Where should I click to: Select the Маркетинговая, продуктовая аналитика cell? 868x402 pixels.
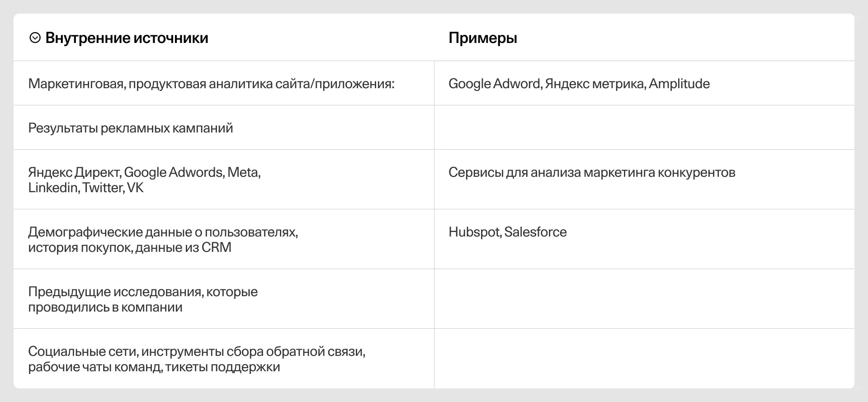[x=211, y=84]
